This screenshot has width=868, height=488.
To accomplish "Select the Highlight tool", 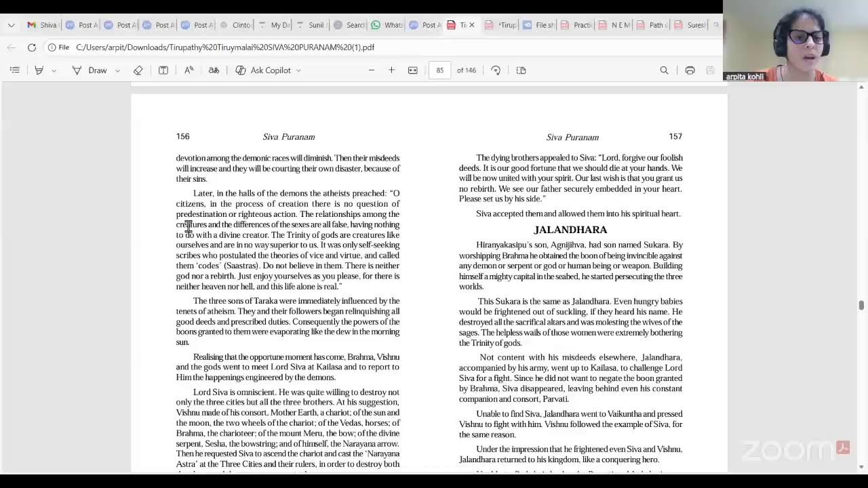I will [x=39, y=70].
